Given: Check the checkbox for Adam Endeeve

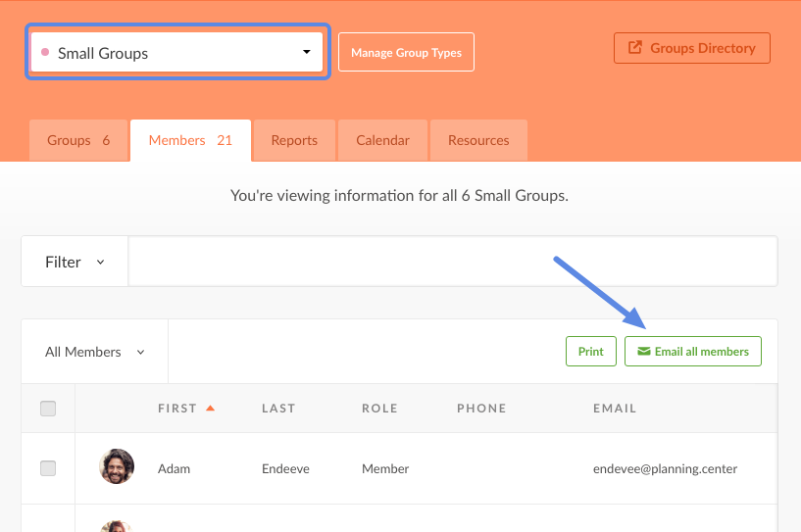Looking at the screenshot, I should coord(48,468).
